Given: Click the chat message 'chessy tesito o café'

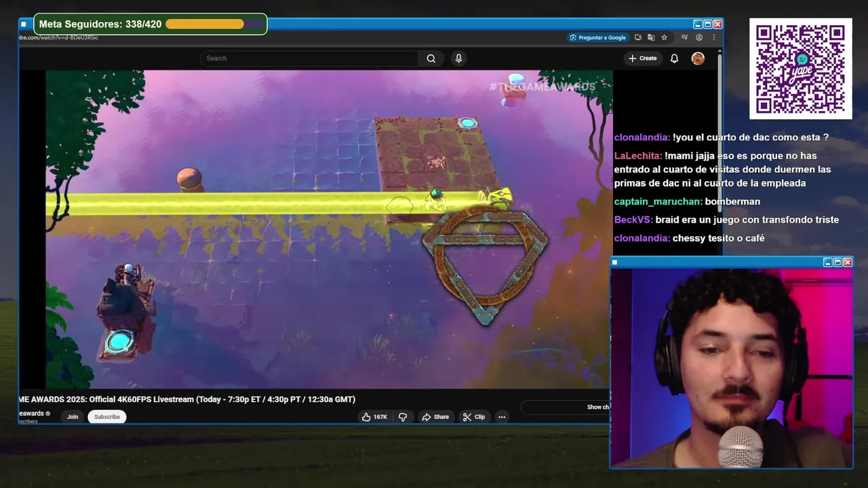Looking at the screenshot, I should point(718,238).
